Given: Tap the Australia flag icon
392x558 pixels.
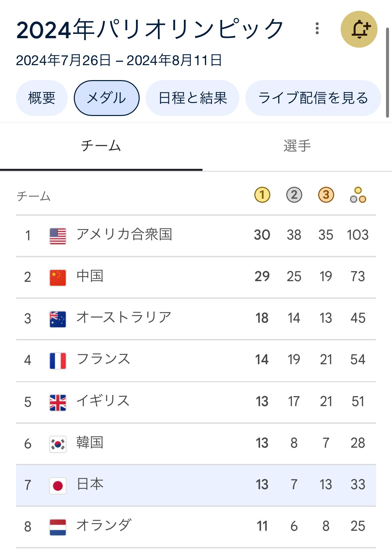Looking at the screenshot, I should click(x=58, y=319).
